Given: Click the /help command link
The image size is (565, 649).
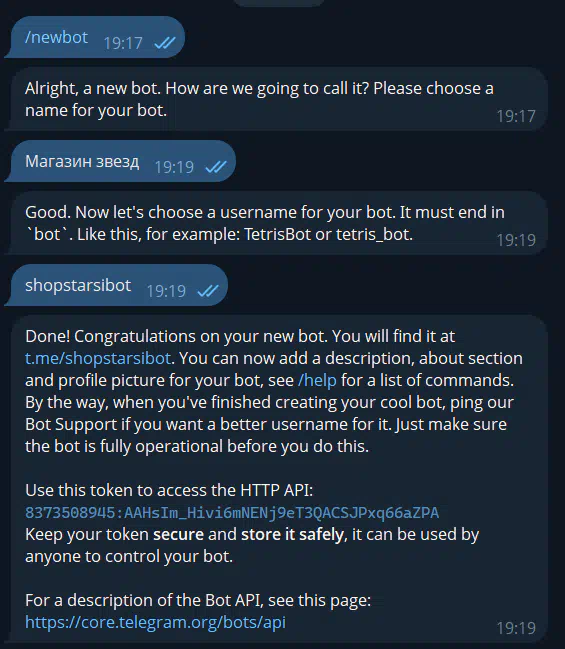Looking at the screenshot, I should pos(317,380).
